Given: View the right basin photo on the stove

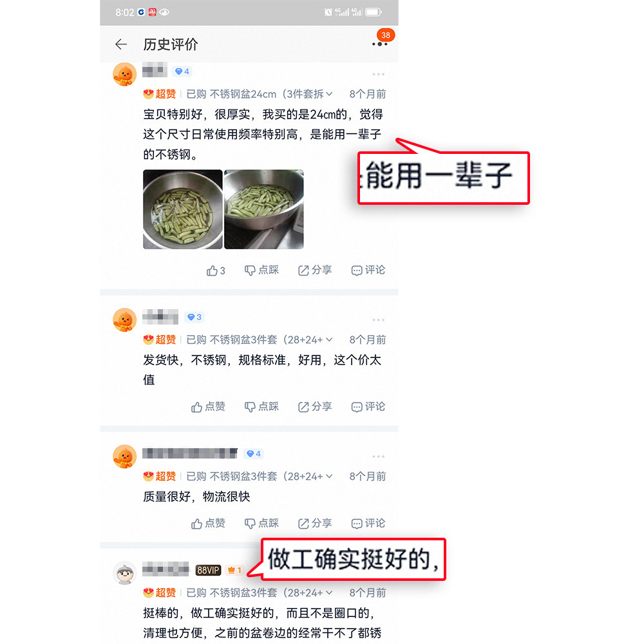Looking at the screenshot, I should coord(264,209).
